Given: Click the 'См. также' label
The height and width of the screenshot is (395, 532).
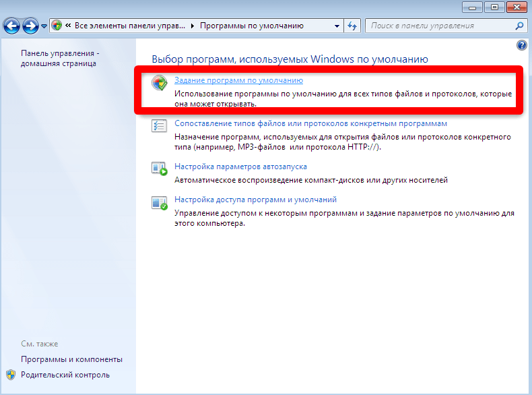Looking at the screenshot, I should click(x=39, y=344).
